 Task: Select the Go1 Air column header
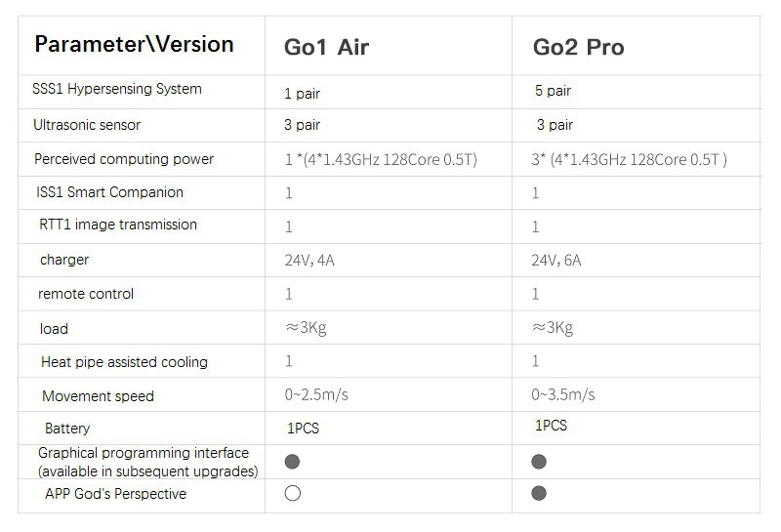pyautogui.click(x=326, y=47)
